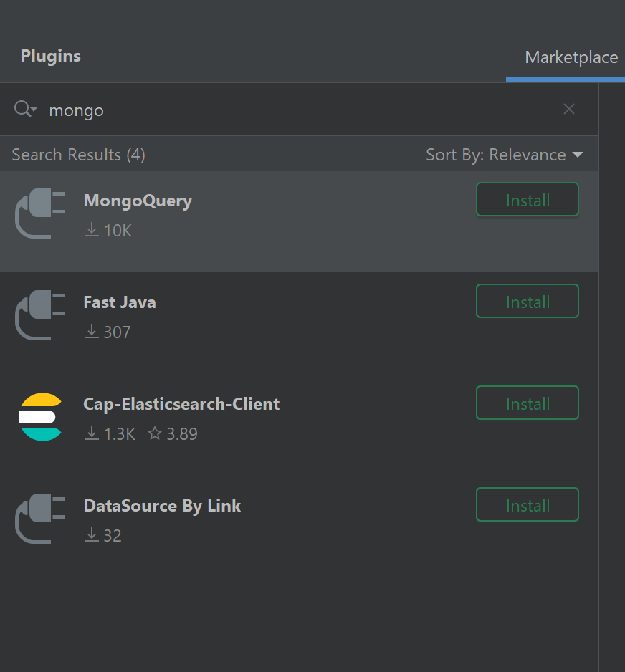
Task: Switch to the Marketplace tab
Action: click(x=571, y=57)
